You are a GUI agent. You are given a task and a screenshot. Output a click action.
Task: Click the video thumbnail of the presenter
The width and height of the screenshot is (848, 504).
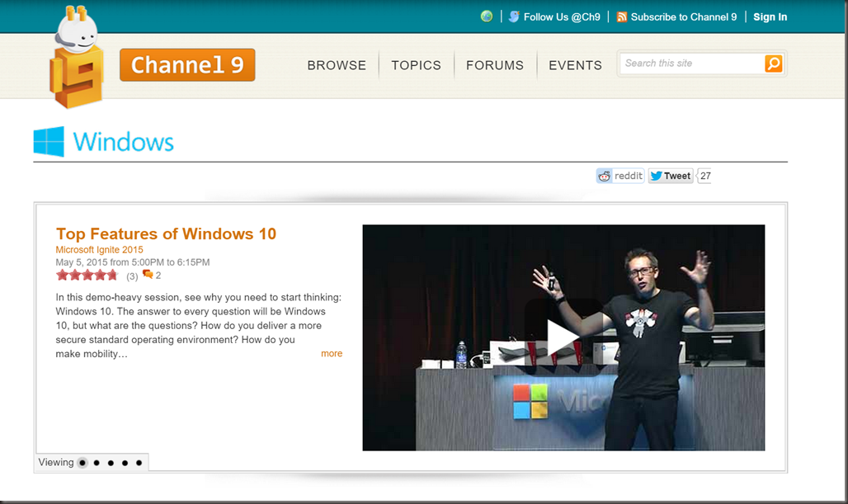tap(563, 337)
